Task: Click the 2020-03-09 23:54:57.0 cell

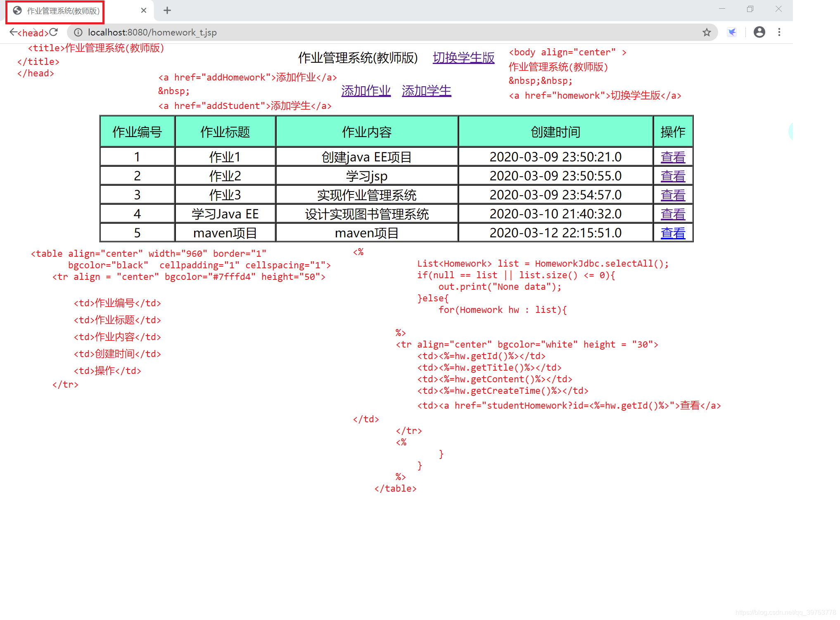Action: tap(555, 195)
